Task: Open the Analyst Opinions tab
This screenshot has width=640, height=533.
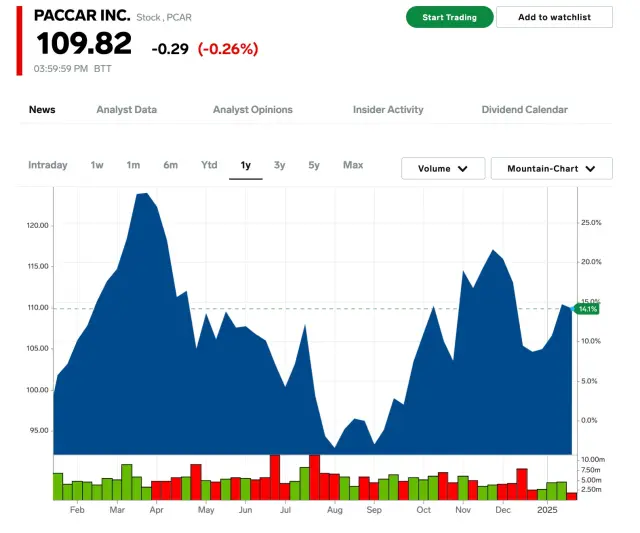Action: pyautogui.click(x=252, y=110)
